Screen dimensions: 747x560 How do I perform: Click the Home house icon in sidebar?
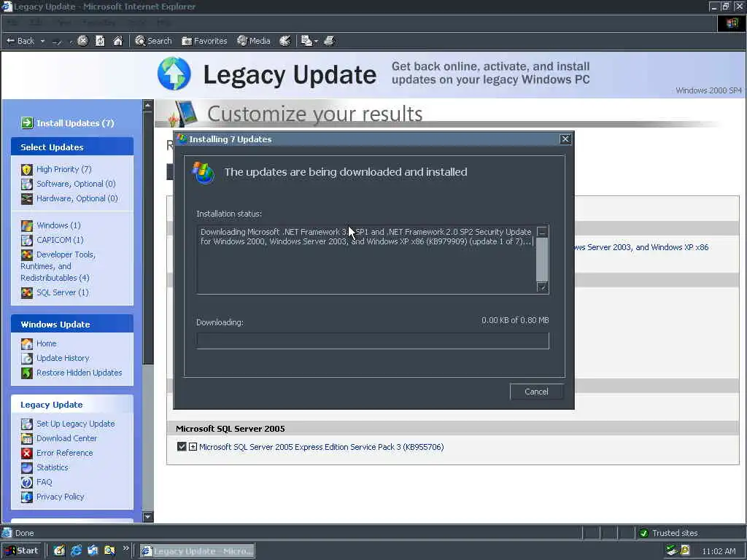pyautogui.click(x=27, y=343)
